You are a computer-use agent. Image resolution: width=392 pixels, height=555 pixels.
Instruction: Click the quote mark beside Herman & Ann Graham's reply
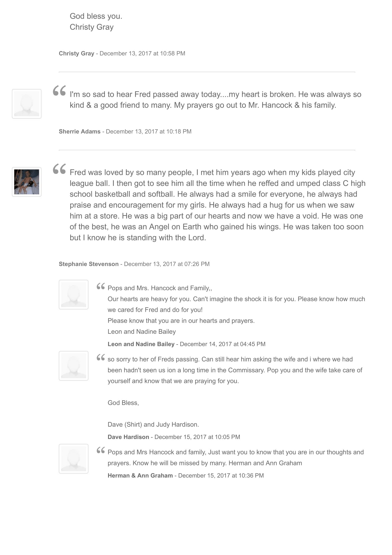click(101, 450)
